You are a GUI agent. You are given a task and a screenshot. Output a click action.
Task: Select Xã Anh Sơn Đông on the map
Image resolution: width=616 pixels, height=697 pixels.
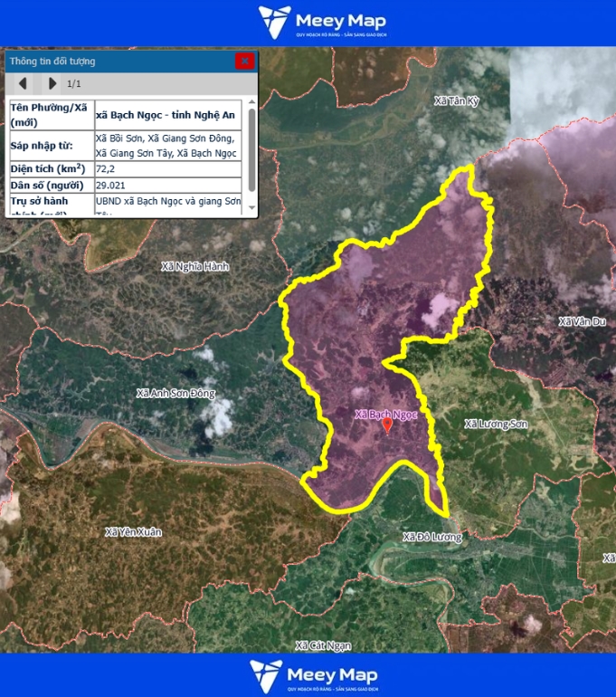pyautogui.click(x=175, y=394)
